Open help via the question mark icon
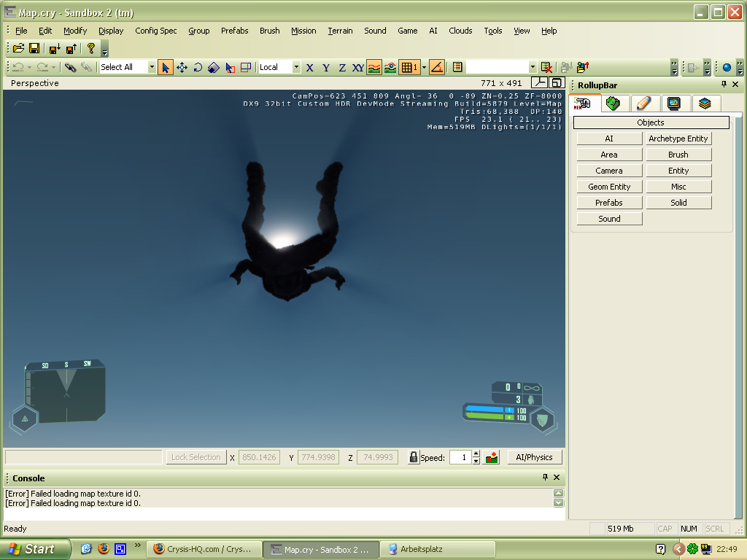The height and width of the screenshot is (560, 747). pyautogui.click(x=90, y=48)
